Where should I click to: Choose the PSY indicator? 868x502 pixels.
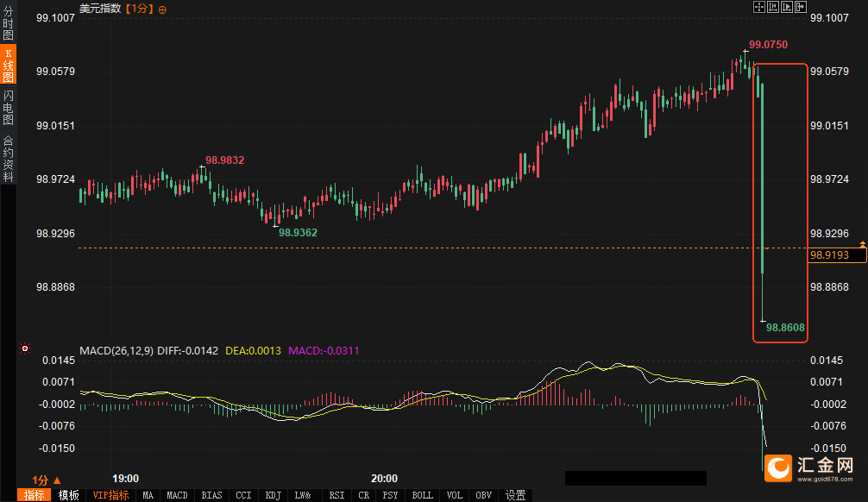pyautogui.click(x=390, y=495)
